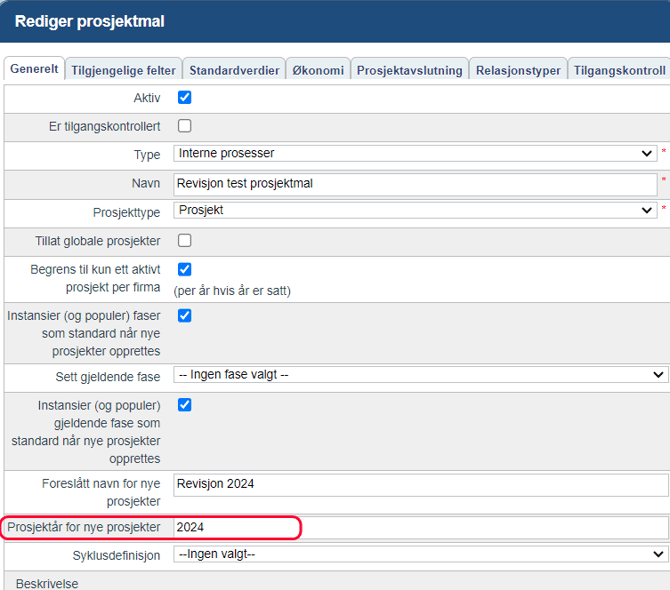Expand the Syklusdefinisjon dropdown
The height and width of the screenshot is (590, 670).
pos(420,555)
